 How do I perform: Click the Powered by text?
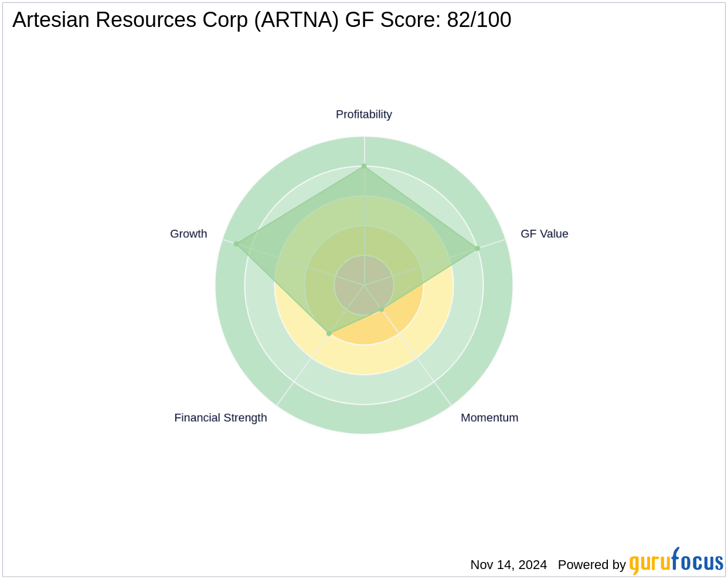[591, 565]
